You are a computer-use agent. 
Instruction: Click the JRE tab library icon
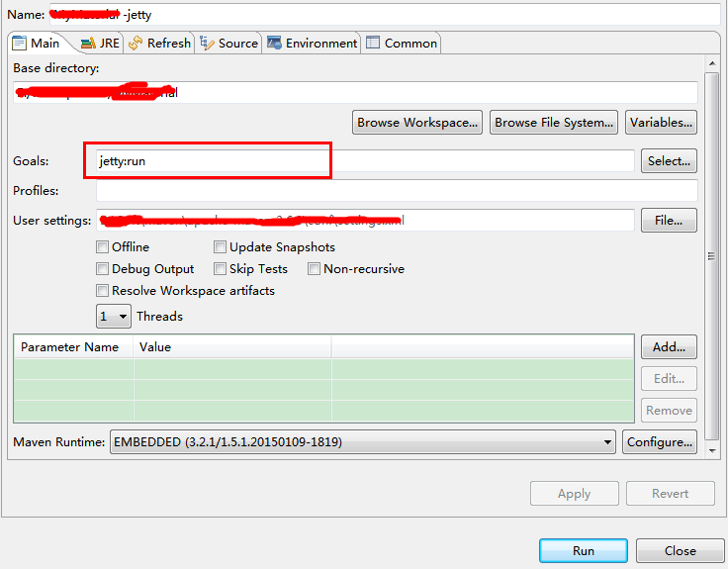pyautogui.click(x=88, y=44)
